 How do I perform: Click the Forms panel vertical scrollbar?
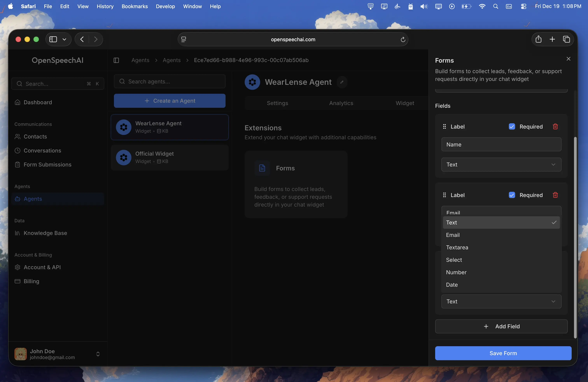(x=575, y=237)
